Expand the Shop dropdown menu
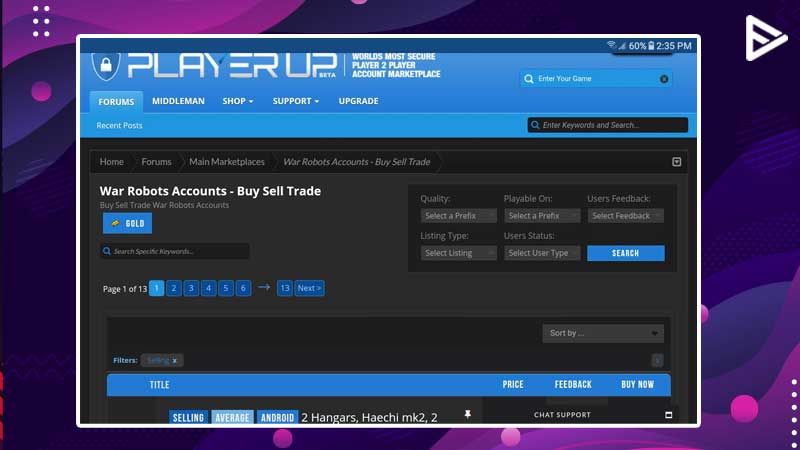 pos(238,101)
